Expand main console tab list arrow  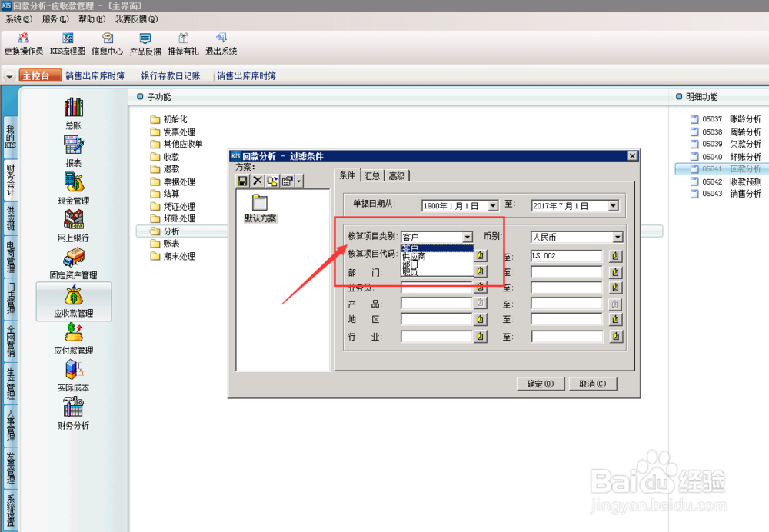click(x=9, y=76)
